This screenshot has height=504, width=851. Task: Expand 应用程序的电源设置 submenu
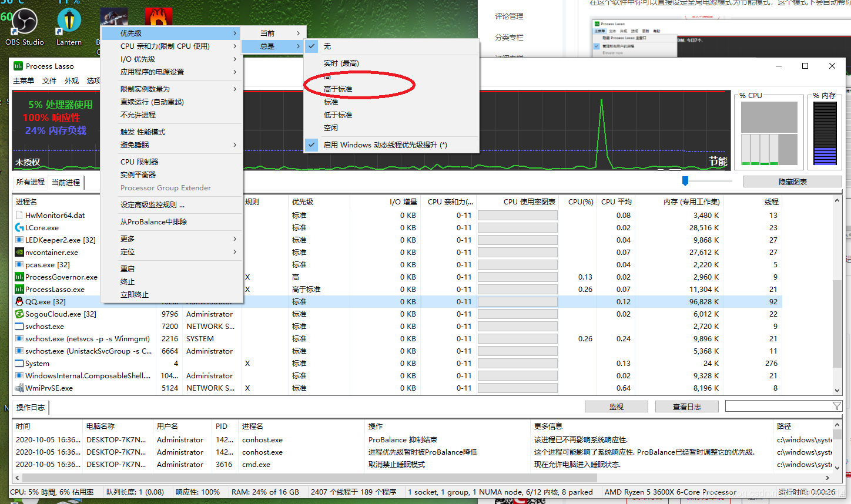[x=172, y=72]
